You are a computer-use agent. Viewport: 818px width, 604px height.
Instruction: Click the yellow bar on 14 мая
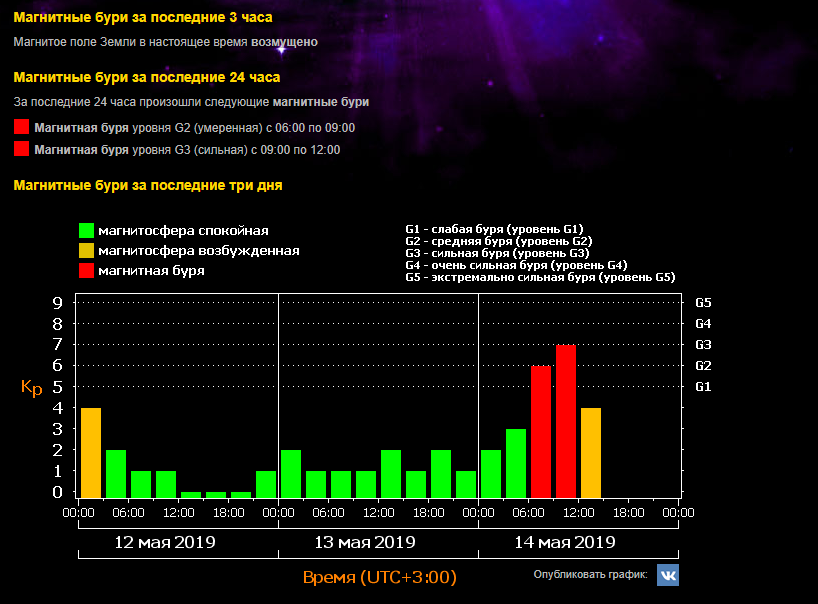pos(591,452)
